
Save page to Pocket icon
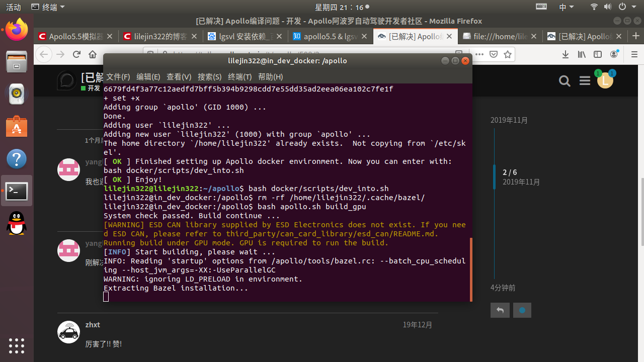tap(494, 54)
